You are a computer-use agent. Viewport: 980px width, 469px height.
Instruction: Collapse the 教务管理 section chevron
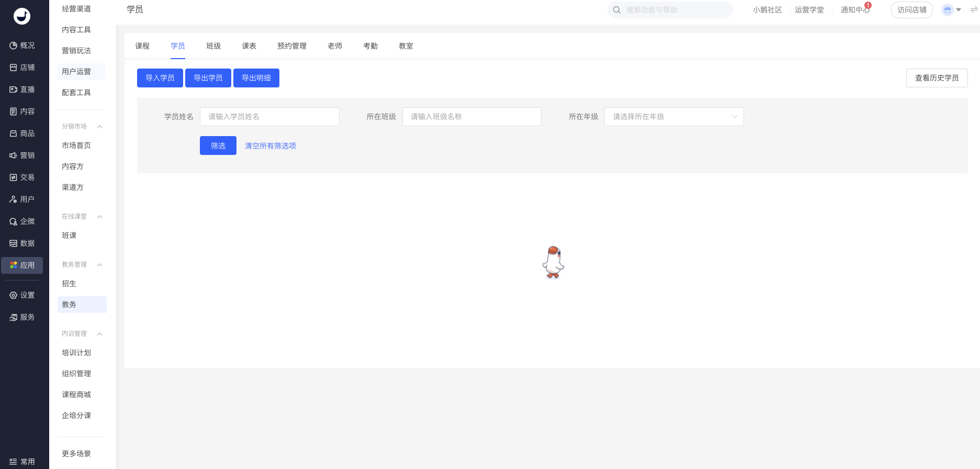pos(99,265)
